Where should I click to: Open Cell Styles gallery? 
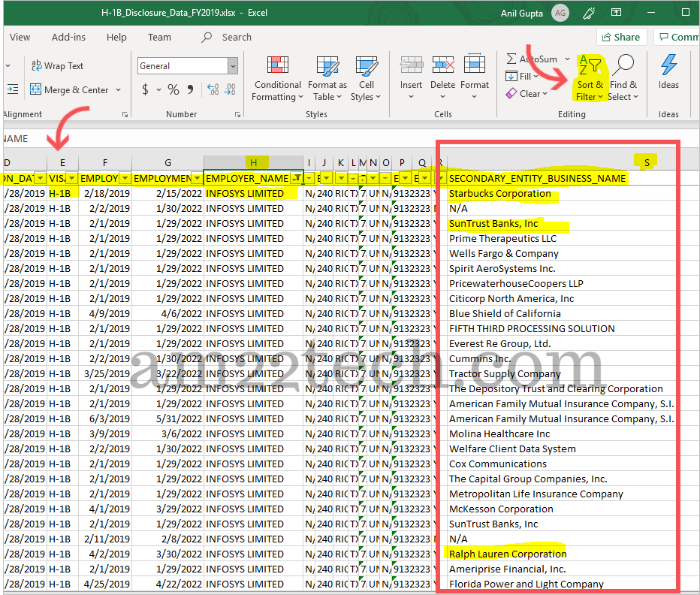(x=366, y=78)
